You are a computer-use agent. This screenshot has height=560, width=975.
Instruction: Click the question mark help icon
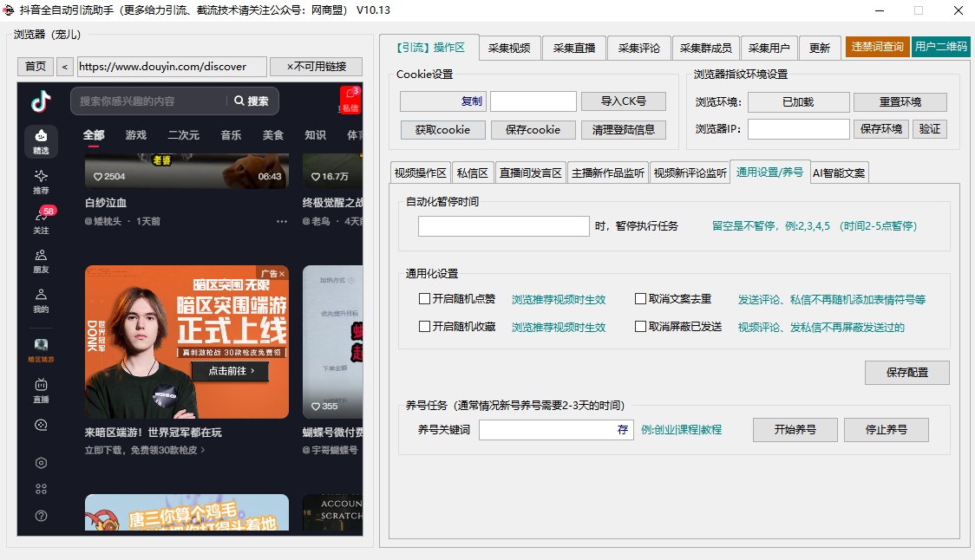point(41,516)
